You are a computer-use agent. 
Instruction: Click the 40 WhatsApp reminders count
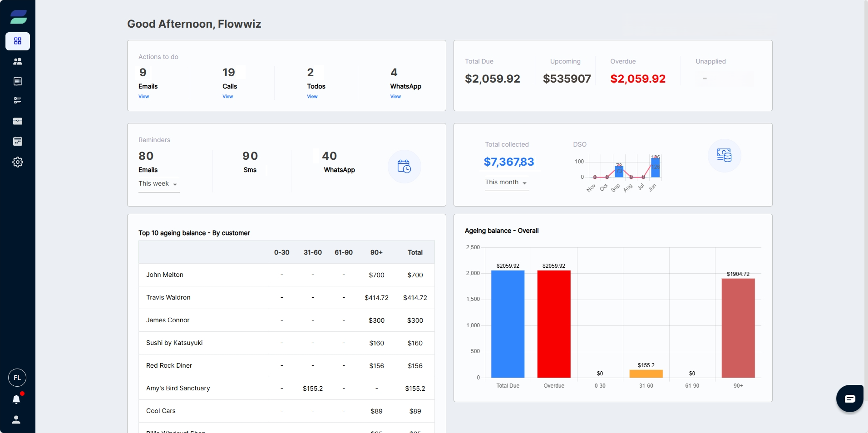(x=330, y=156)
